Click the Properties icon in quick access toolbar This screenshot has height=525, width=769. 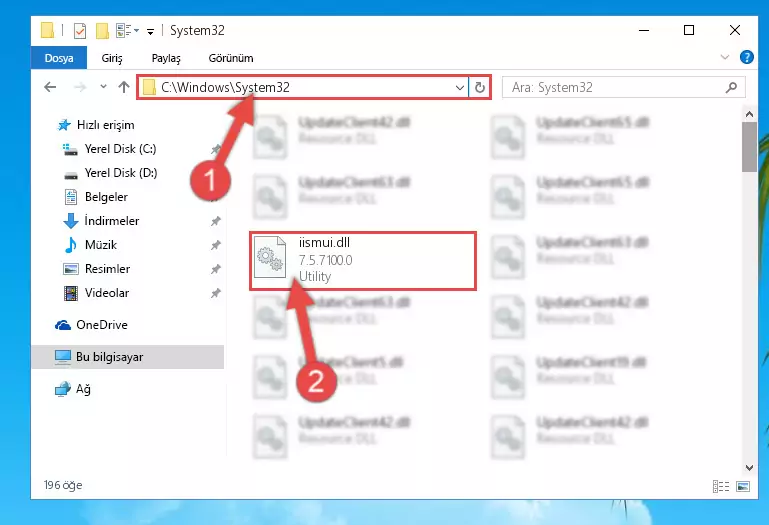click(79, 30)
